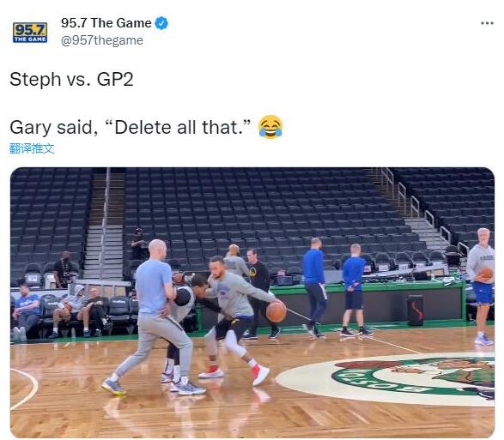This screenshot has height=440, width=504.
Task: Click the bald man in light blue shirt
Action: pos(155,315)
